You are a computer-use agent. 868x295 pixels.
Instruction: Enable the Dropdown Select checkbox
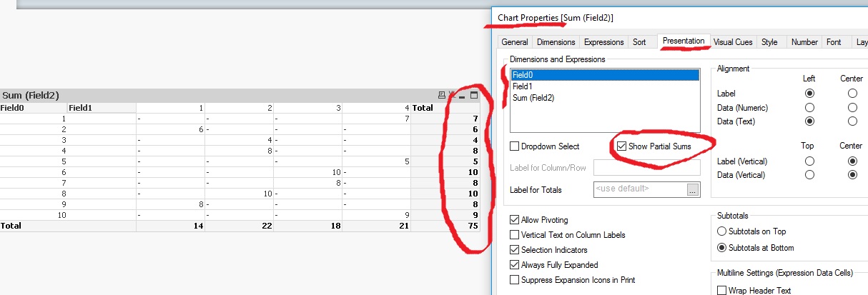pyautogui.click(x=515, y=146)
